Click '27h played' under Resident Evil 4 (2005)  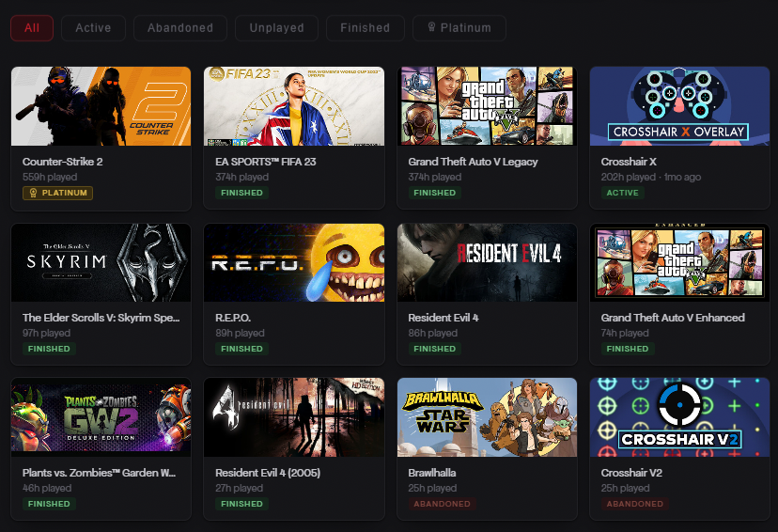(240, 489)
